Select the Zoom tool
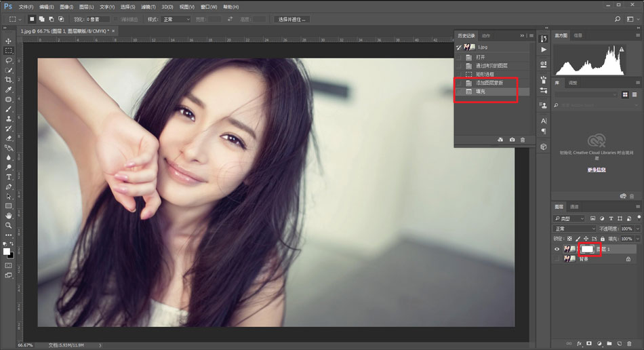The height and width of the screenshot is (350, 644). pos(9,225)
